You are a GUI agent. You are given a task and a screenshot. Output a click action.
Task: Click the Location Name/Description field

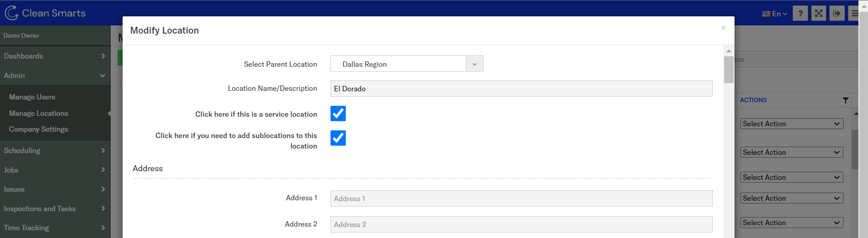(x=521, y=89)
